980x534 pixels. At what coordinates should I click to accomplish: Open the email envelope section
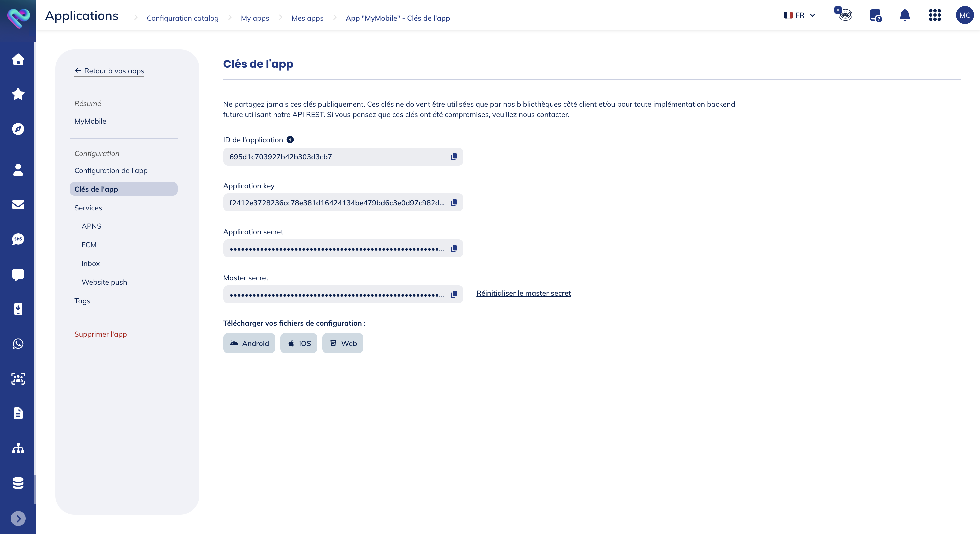point(18,205)
